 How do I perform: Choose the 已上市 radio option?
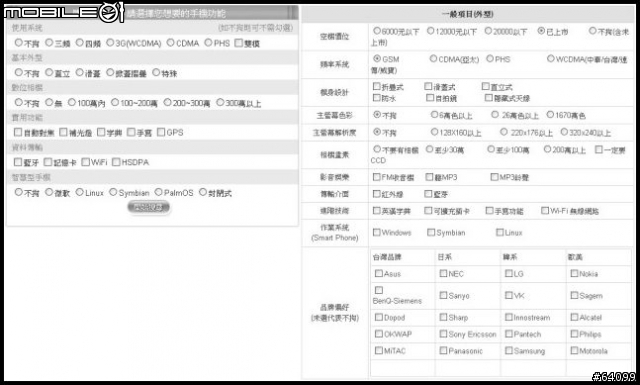[541, 31]
